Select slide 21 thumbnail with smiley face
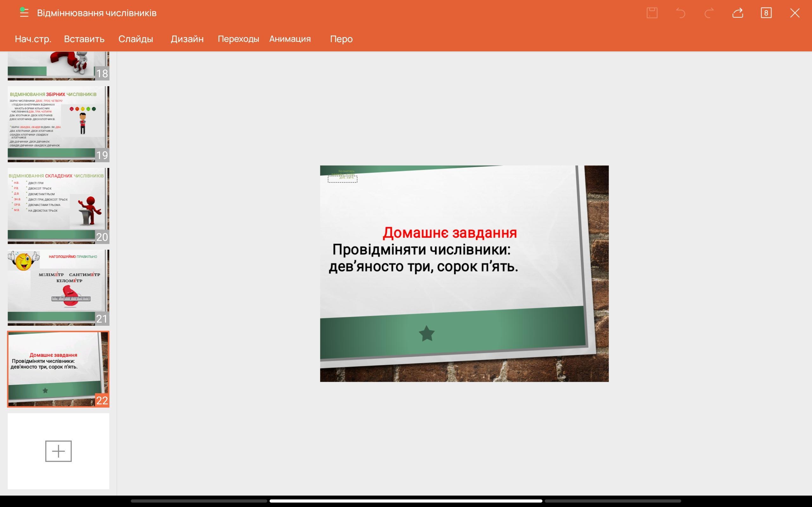Image resolution: width=812 pixels, height=507 pixels. (x=58, y=287)
